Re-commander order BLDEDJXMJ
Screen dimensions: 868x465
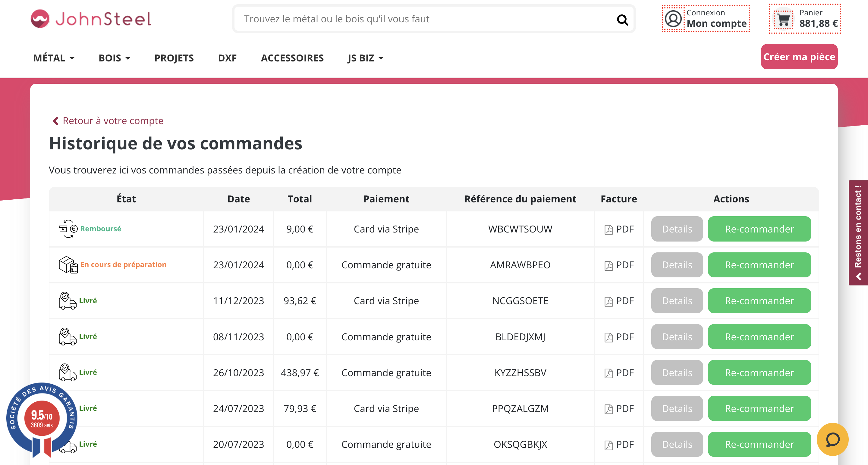(x=759, y=337)
